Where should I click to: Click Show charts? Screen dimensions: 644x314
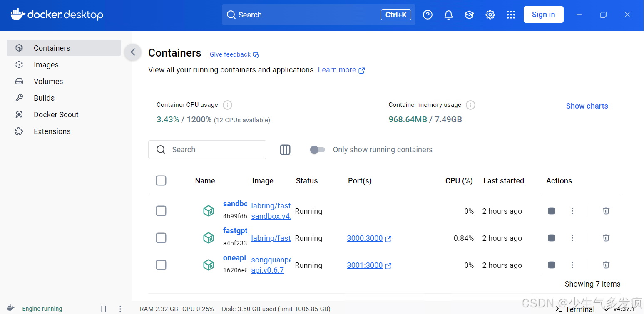click(587, 106)
